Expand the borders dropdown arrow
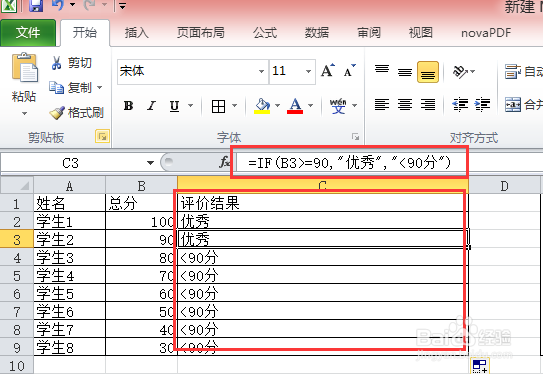The width and height of the screenshot is (543, 374). 235,106
